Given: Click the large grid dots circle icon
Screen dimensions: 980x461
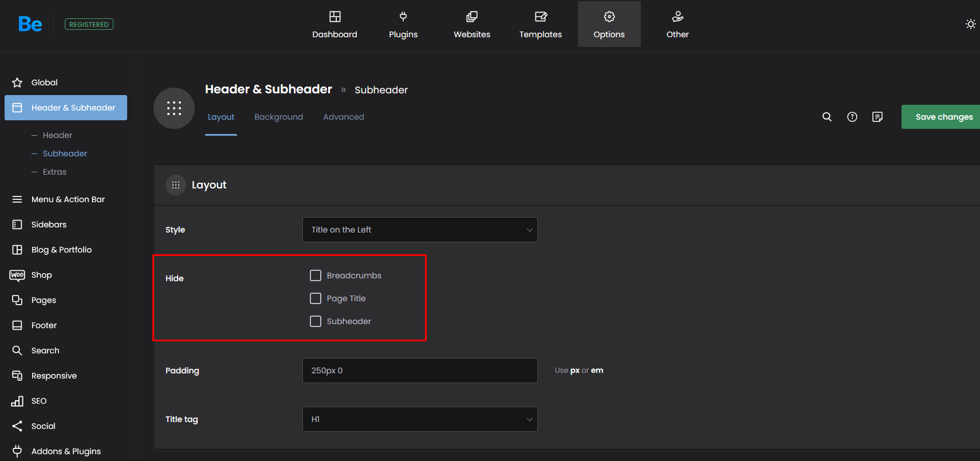Looking at the screenshot, I should (174, 108).
